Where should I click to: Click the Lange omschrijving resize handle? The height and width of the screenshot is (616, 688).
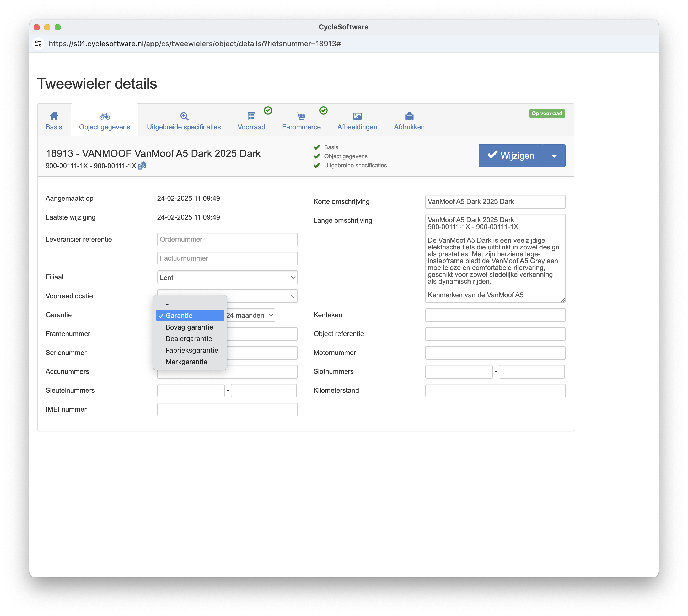click(x=562, y=300)
